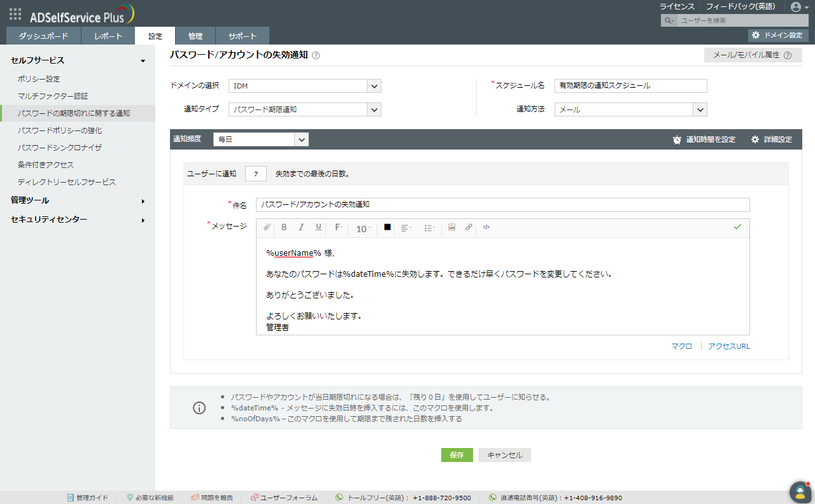This screenshot has height=504, width=815.
Task: Click the attachment paperclip icon
Action: tap(267, 227)
